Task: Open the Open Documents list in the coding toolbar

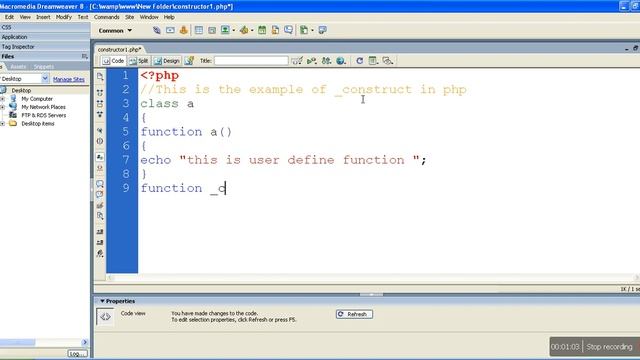Action: click(x=100, y=77)
